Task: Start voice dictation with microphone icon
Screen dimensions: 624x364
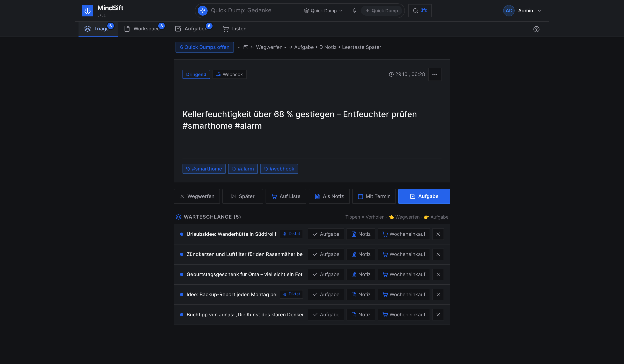Action: [354, 11]
